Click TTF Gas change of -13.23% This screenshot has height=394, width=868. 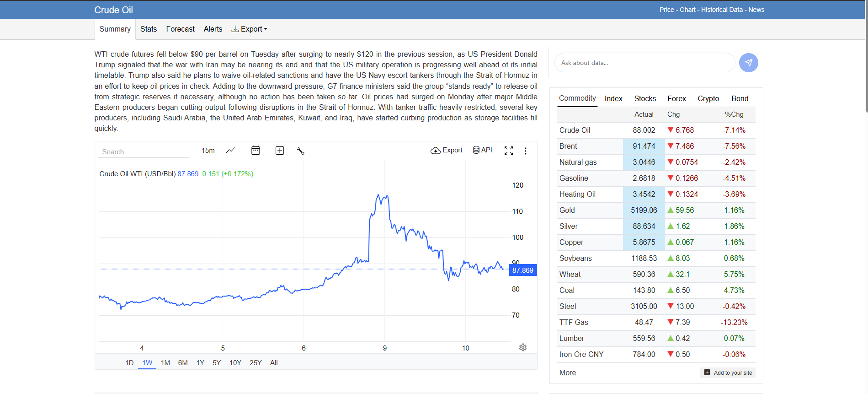[x=734, y=322]
